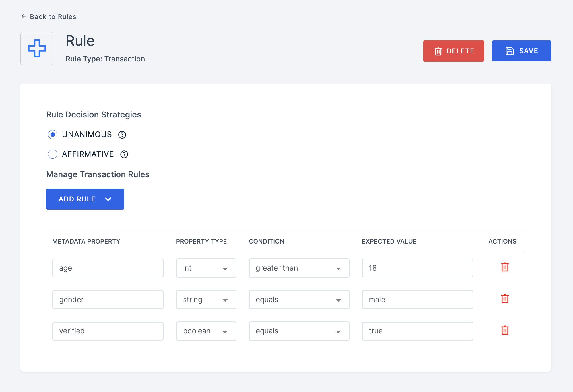Click the property type dropdown for verified
This screenshot has width=573, height=392.
pos(205,331)
